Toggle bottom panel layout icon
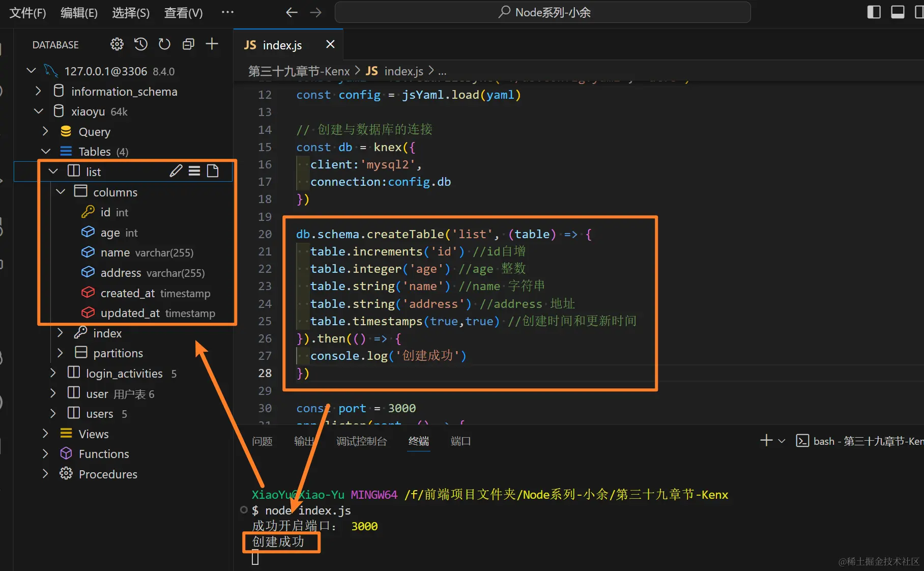Viewport: 924px width, 571px height. (x=898, y=12)
